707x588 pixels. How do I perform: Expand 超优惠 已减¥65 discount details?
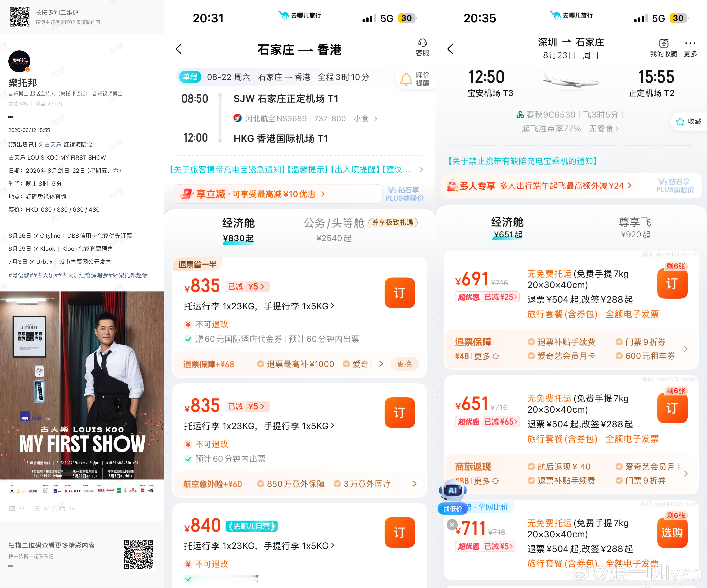[487, 421]
